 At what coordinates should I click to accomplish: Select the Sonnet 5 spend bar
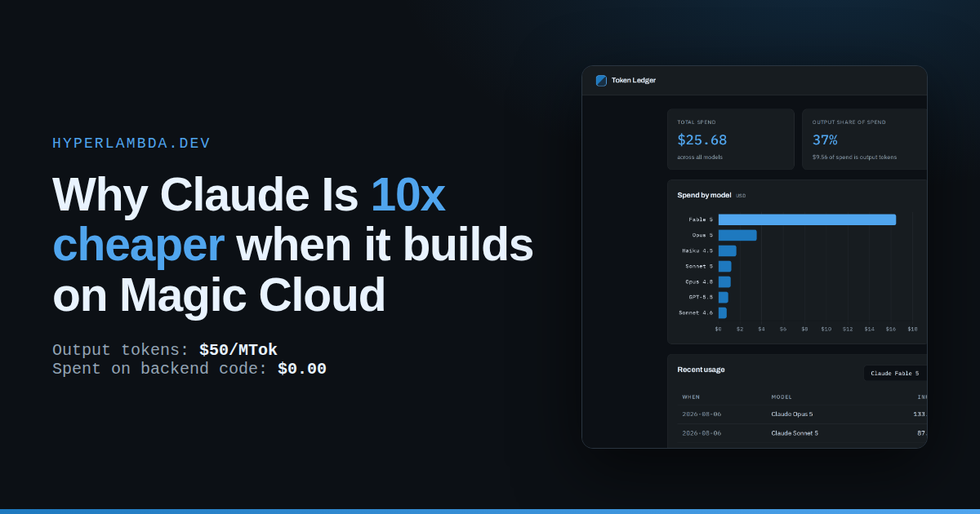point(724,266)
